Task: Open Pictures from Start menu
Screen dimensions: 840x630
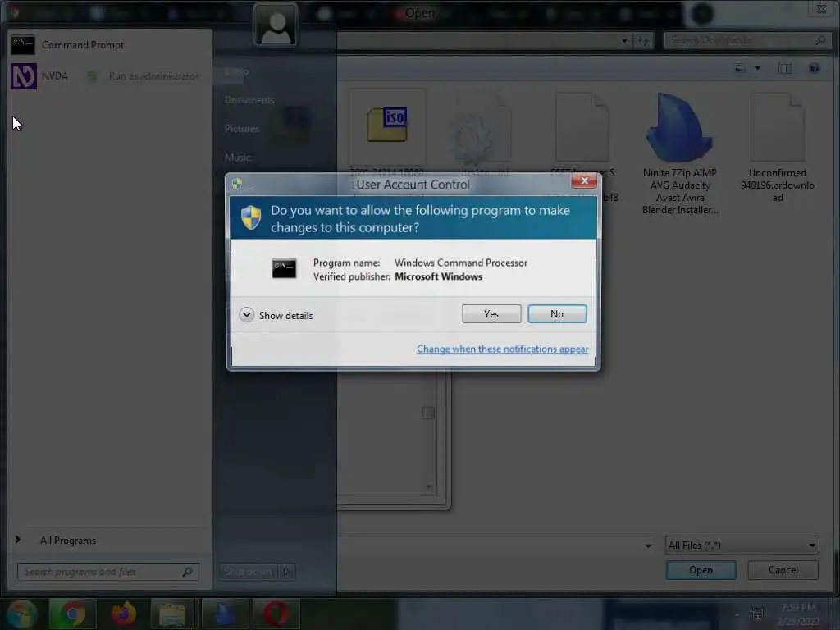Action: click(242, 129)
